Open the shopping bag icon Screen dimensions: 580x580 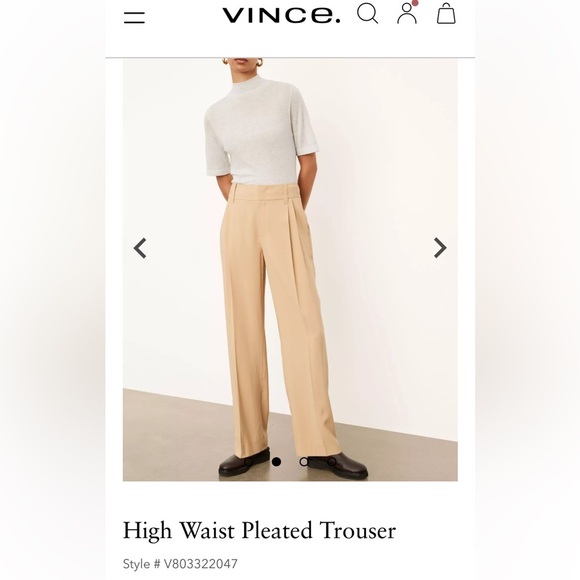(x=446, y=14)
